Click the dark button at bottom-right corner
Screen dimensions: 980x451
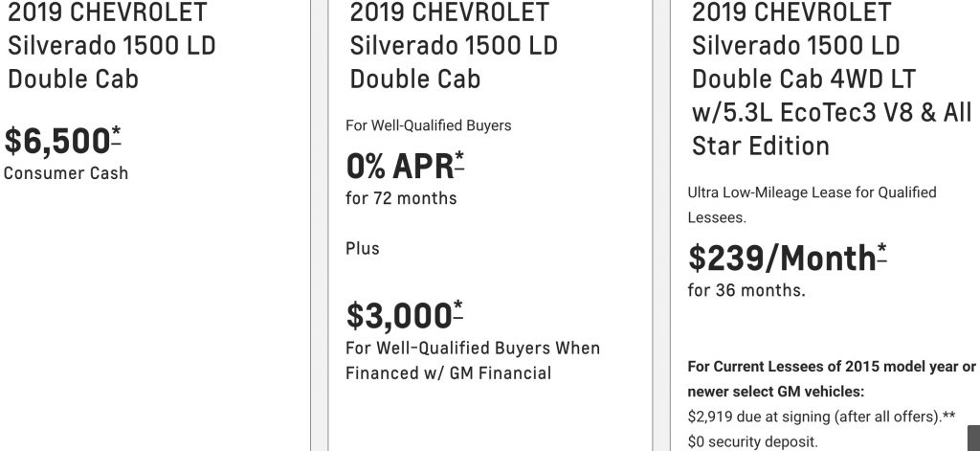tap(973, 438)
